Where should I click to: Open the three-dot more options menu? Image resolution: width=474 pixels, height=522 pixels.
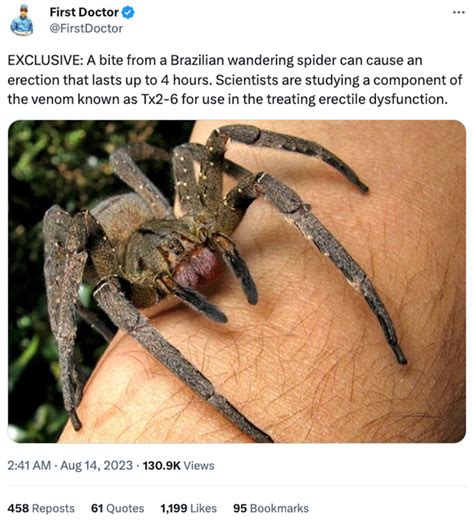coord(459,13)
